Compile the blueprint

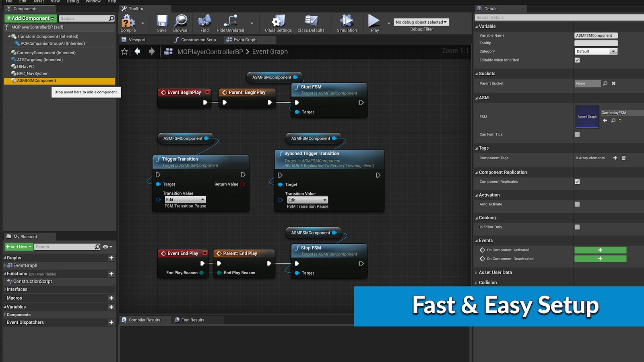(128, 23)
